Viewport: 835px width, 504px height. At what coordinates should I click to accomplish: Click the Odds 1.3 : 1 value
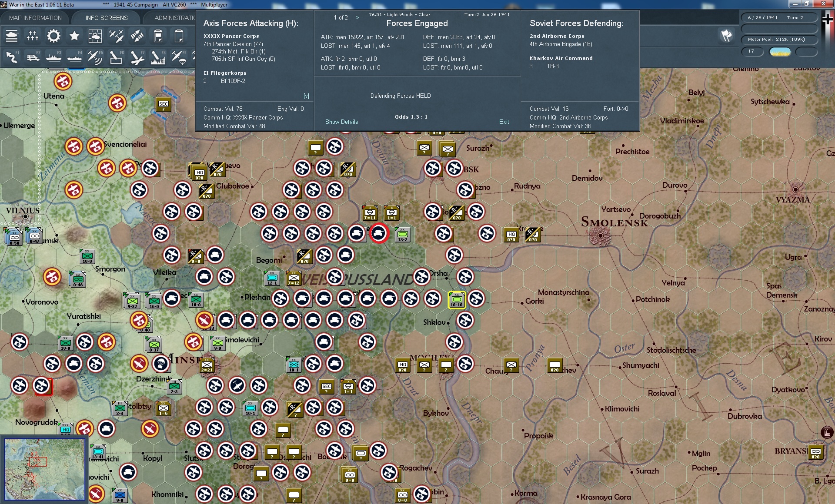(411, 117)
